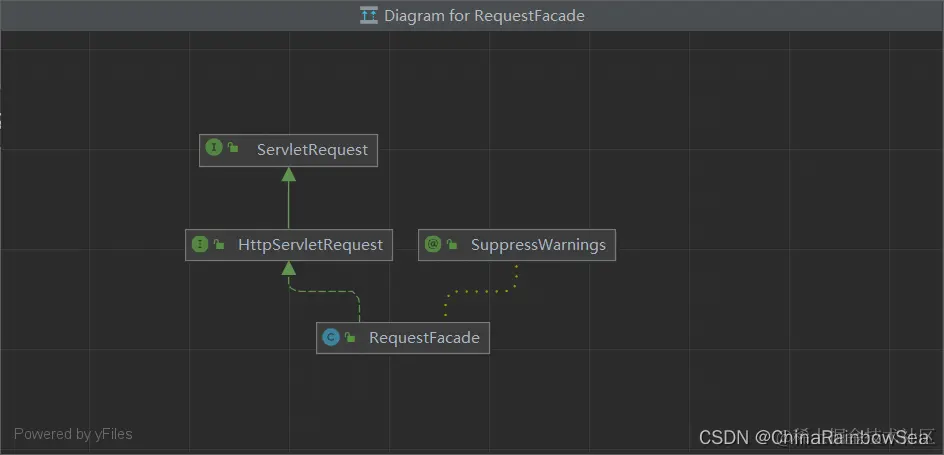Click the 'ServletRequest' label text
The height and width of the screenshot is (455, 944).
click(x=312, y=150)
